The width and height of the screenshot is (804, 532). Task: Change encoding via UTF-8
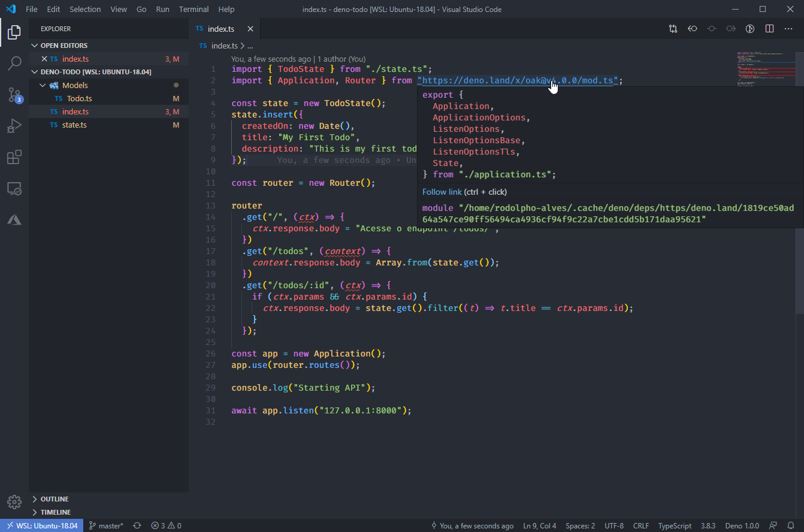614,525
